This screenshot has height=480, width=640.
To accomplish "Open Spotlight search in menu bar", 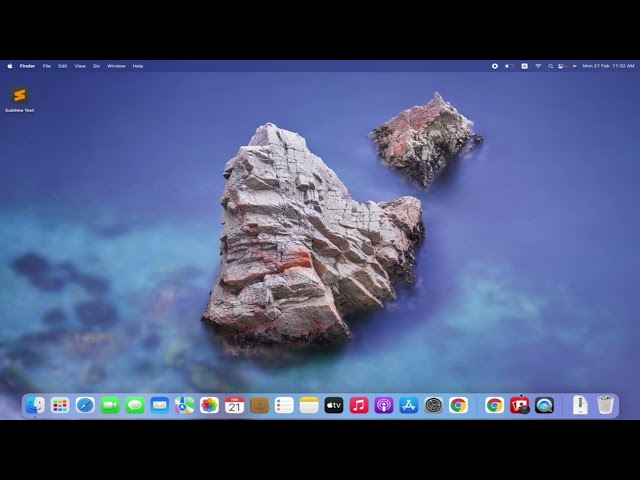I will 551,66.
